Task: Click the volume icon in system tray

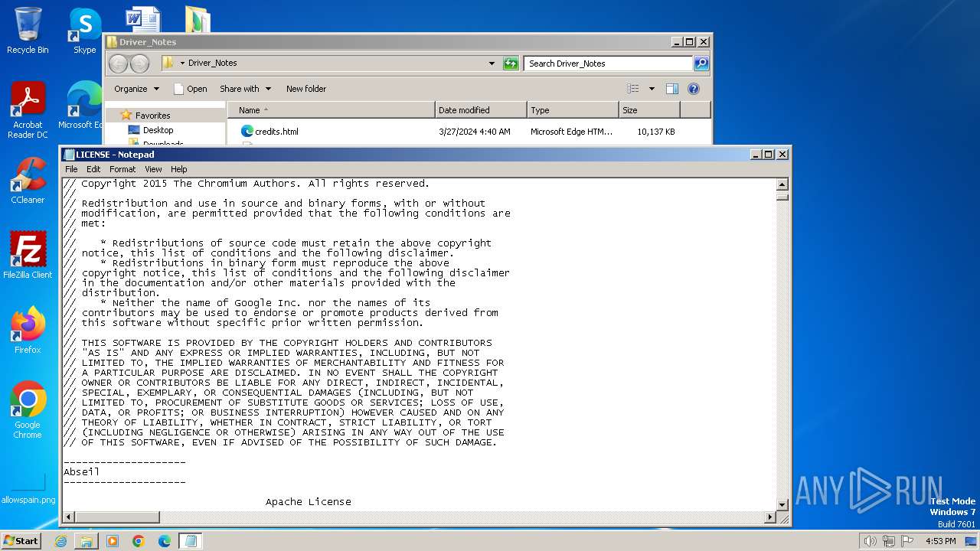Action: [x=870, y=541]
